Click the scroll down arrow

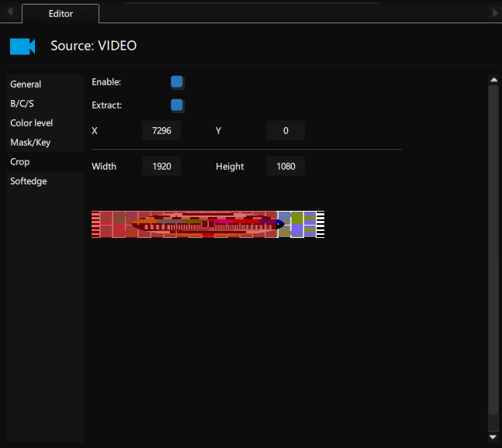(493, 437)
